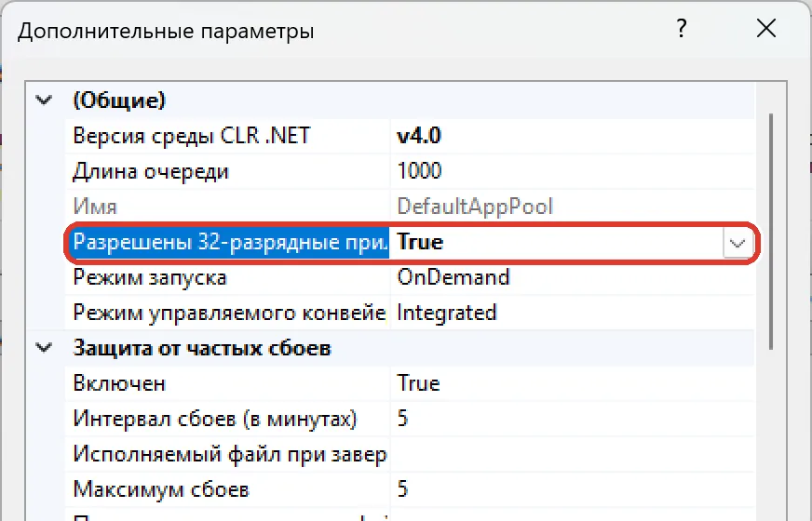Close the Дополнительные параметры dialog
Viewport: 812px width, 521px height.
pos(766,29)
